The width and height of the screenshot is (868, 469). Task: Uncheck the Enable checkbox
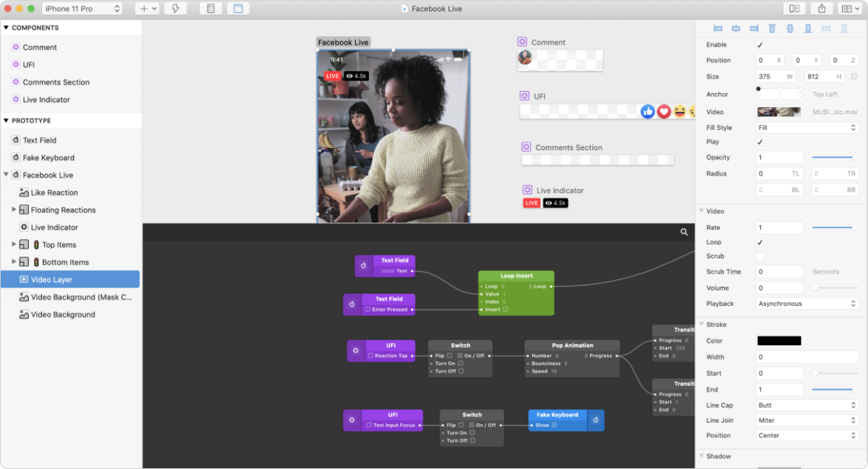(759, 45)
